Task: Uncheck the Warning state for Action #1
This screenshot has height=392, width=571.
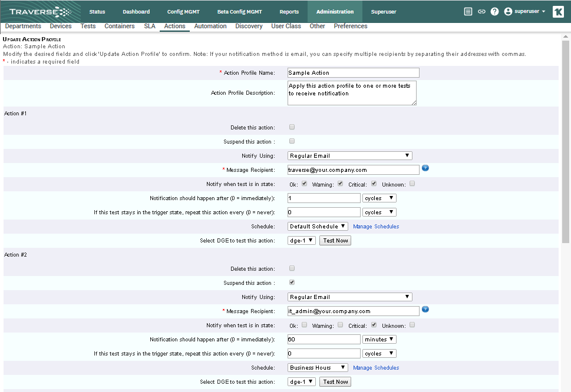Action: [340, 184]
